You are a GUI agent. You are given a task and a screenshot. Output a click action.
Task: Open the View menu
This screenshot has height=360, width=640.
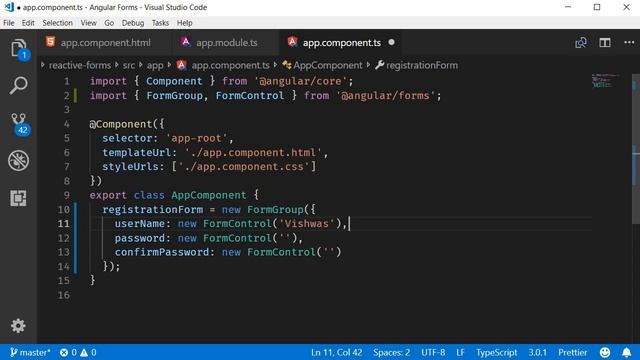pos(88,23)
